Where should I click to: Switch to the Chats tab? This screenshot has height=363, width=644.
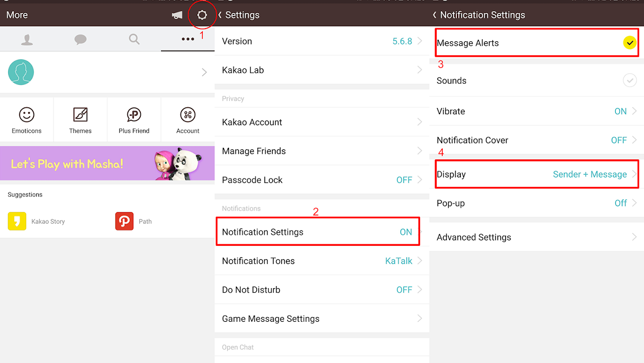point(80,39)
